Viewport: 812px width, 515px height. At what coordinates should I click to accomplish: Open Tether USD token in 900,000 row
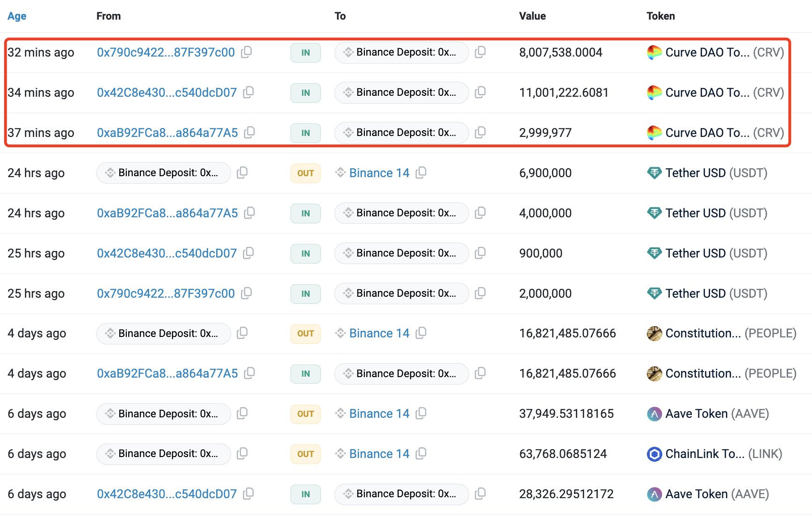[x=707, y=253]
